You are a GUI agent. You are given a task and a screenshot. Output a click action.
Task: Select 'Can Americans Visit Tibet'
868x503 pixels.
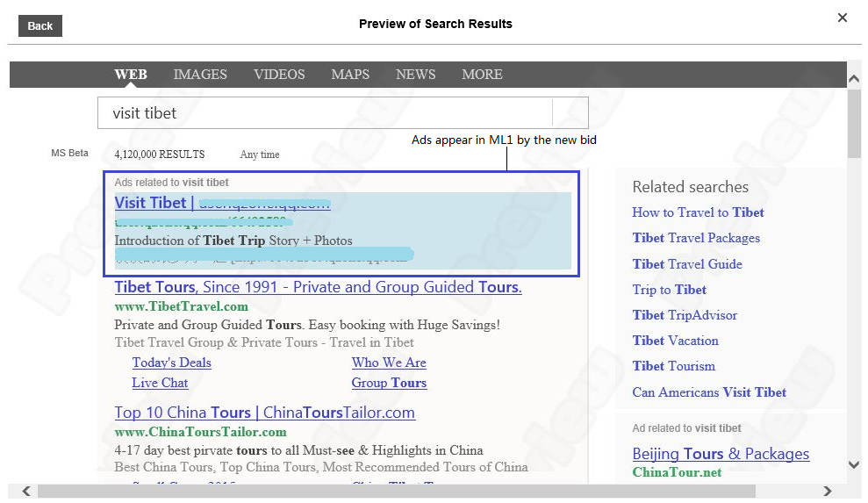tap(709, 392)
